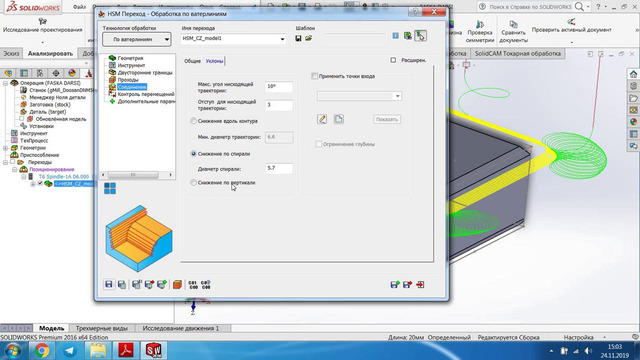Click the G-code generate icon
This screenshot has width=640, height=360.
(193, 284)
